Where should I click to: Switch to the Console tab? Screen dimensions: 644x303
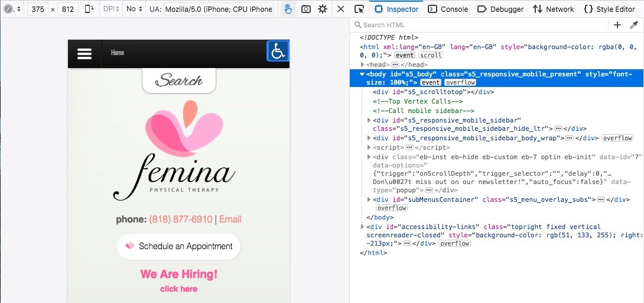[x=448, y=9]
